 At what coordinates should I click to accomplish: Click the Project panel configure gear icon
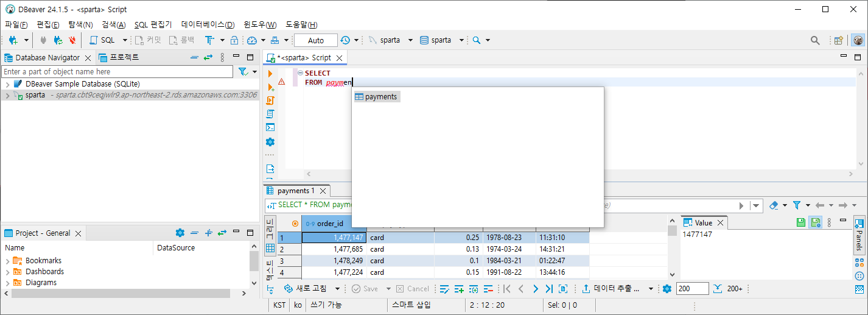tap(180, 233)
